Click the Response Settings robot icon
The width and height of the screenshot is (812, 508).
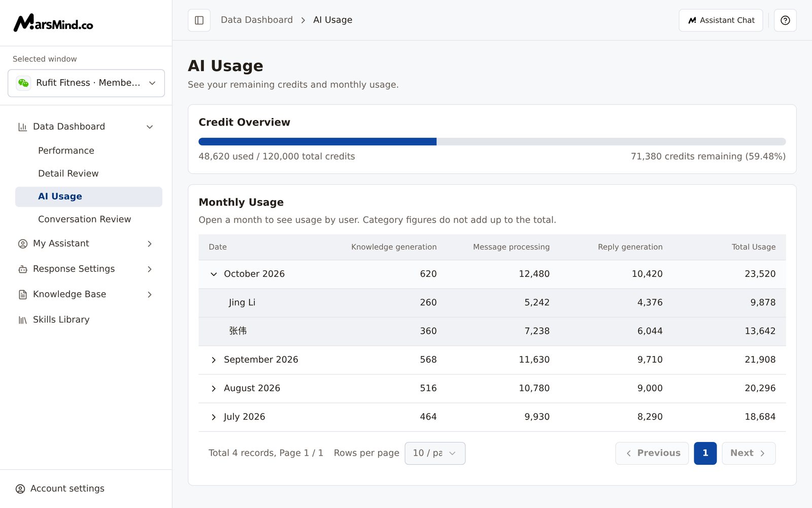(x=23, y=269)
